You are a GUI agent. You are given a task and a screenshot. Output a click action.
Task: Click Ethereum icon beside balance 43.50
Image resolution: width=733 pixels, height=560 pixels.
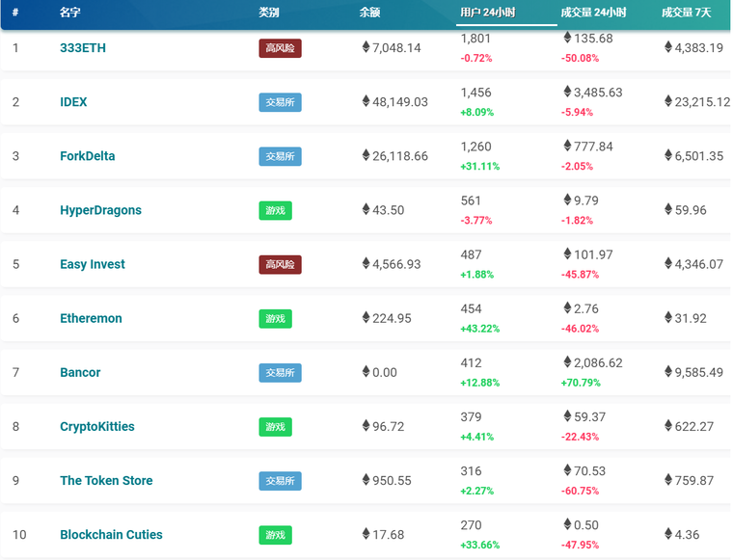[x=366, y=209]
